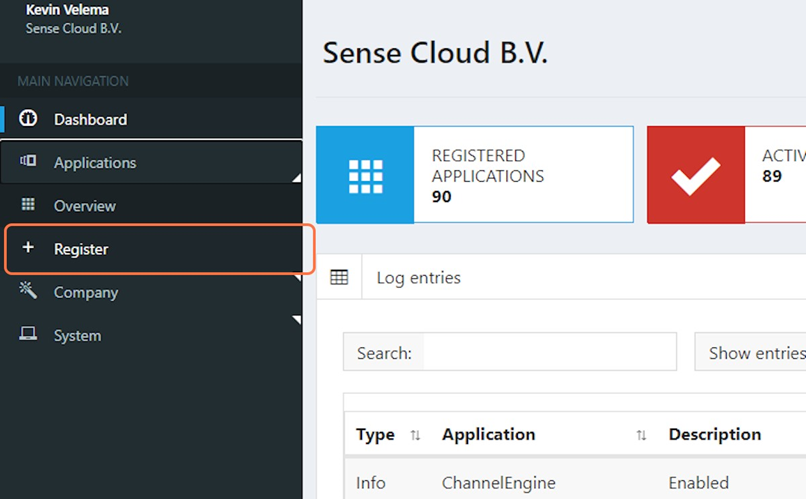Select the Enabled description cell
Image resolution: width=806 pixels, height=499 pixels.
coord(699,483)
